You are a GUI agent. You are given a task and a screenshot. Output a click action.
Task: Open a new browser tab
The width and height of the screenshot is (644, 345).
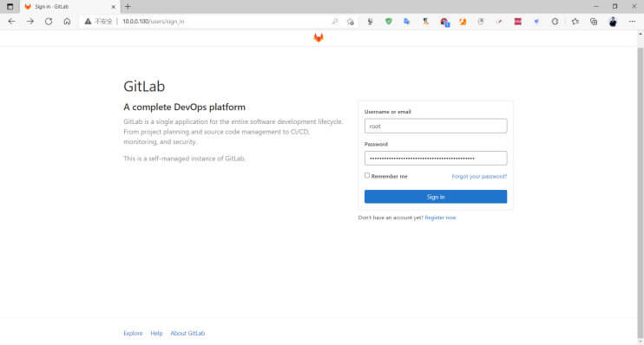[128, 7]
